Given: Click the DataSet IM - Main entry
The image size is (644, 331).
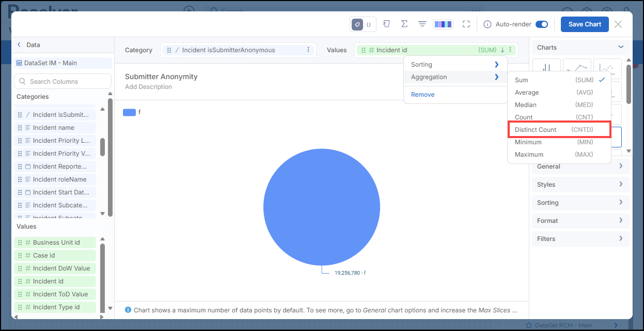Looking at the screenshot, I should point(62,63).
